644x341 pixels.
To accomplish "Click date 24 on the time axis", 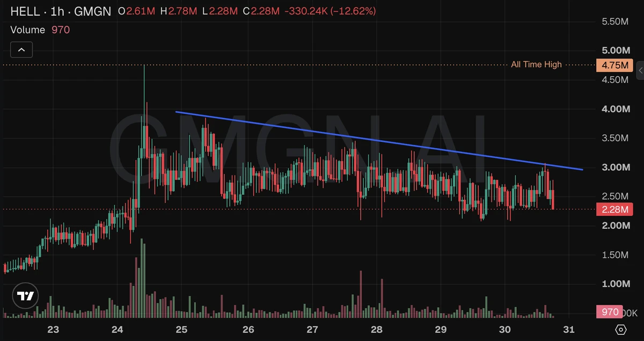I will point(118,329).
